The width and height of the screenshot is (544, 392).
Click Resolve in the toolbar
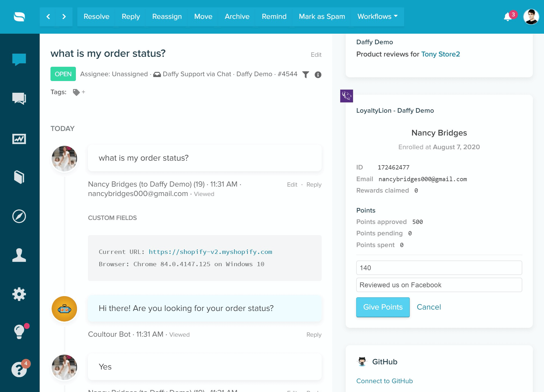point(96,17)
